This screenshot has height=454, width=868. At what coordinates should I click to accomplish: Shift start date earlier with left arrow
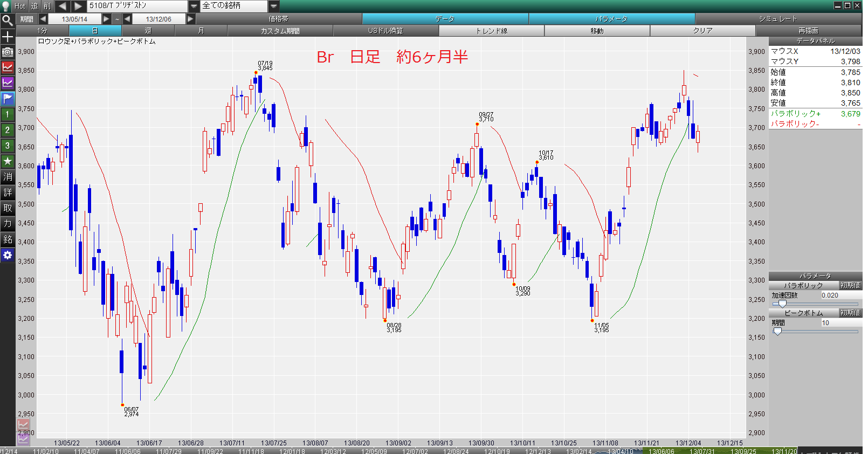43,19
